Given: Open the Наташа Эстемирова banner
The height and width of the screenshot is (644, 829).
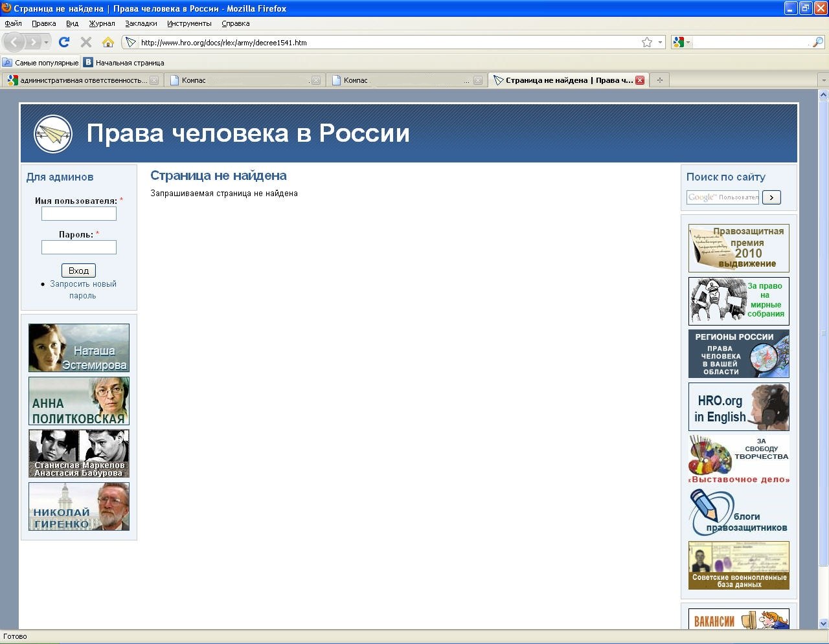Looking at the screenshot, I should [x=79, y=348].
